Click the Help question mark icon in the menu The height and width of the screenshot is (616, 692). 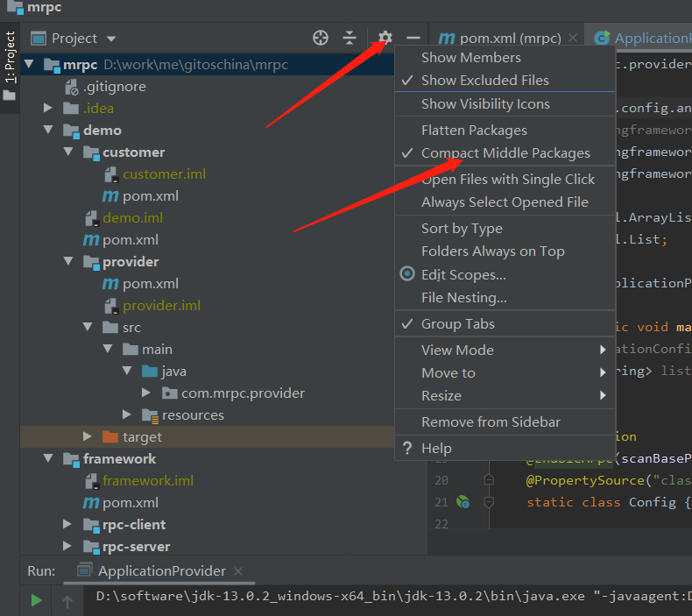[407, 449]
